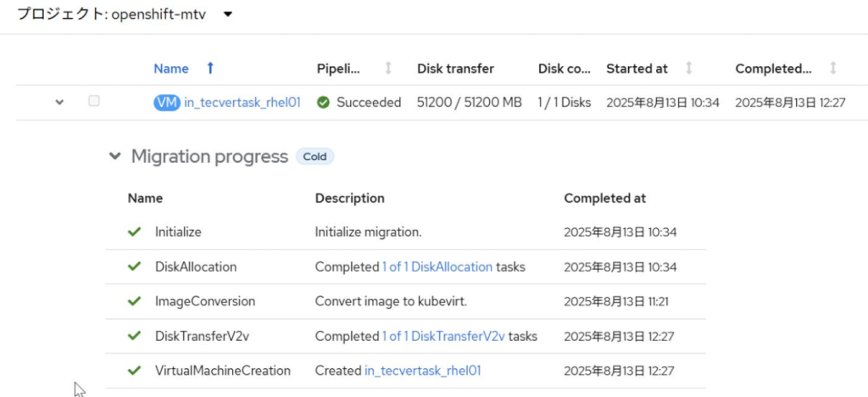Select the in_tecvertask_rhel01 row checkbox
This screenshot has width=868, height=397.
94,101
